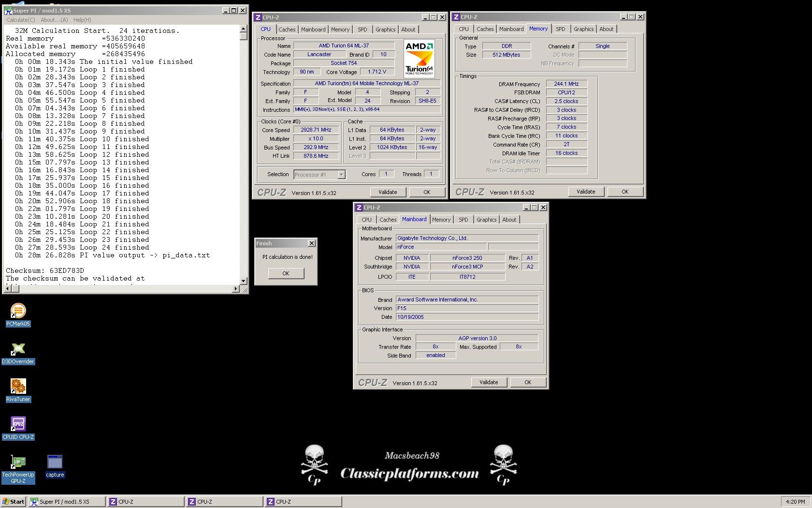Image resolution: width=812 pixels, height=508 pixels.
Task: Click the AGP version 3.0 field
Action: click(477, 338)
